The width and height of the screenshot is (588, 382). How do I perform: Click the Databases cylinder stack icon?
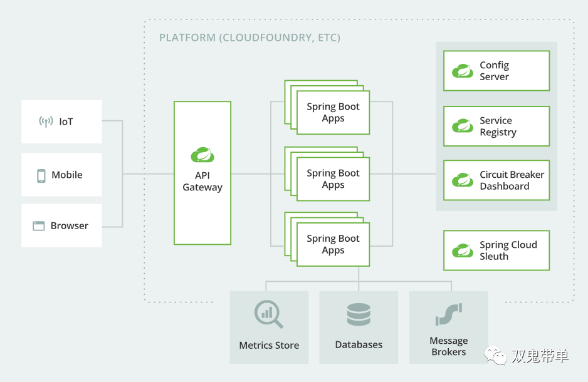point(359,314)
